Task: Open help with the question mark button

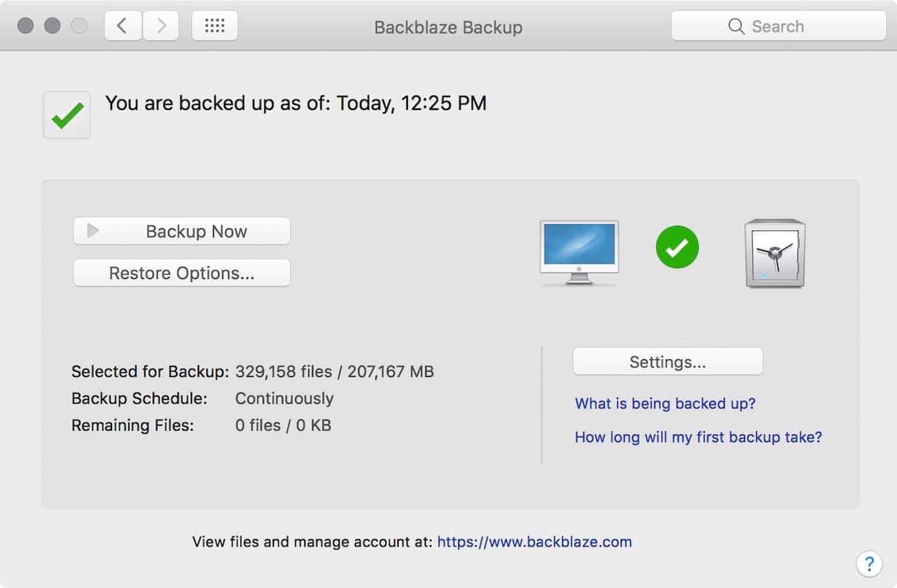Action: tap(869, 564)
